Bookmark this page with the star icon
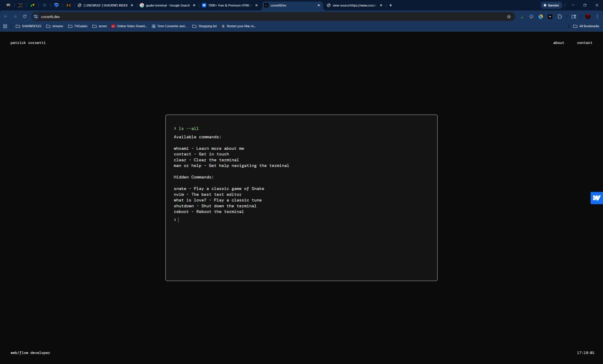The height and width of the screenshot is (364, 603). (509, 16)
